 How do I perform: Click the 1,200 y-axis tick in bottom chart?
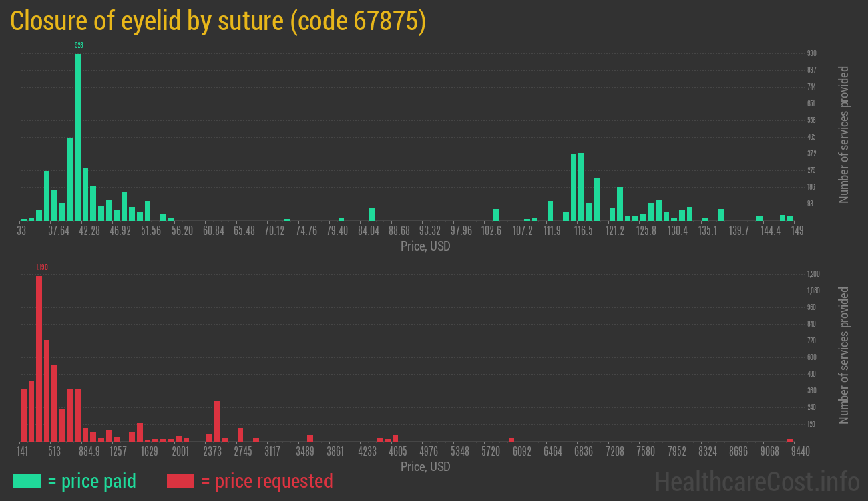[x=813, y=274]
